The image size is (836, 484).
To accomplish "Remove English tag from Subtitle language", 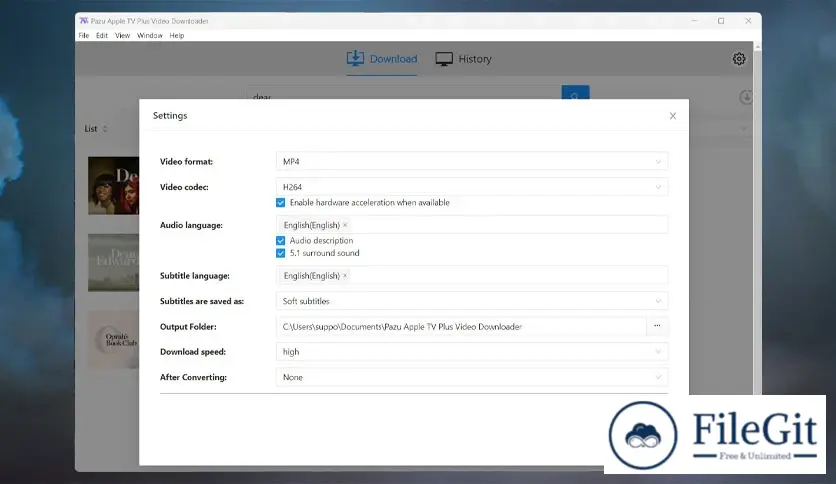I will point(345,276).
